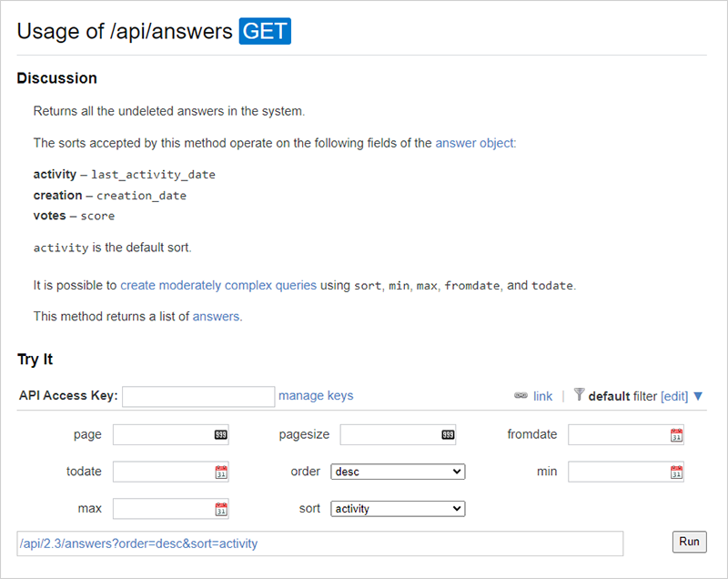728x579 pixels.
Task: Click the [edit] filter link
Action: click(674, 396)
